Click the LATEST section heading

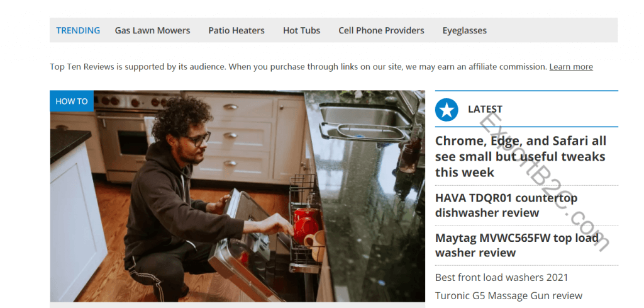click(x=485, y=109)
